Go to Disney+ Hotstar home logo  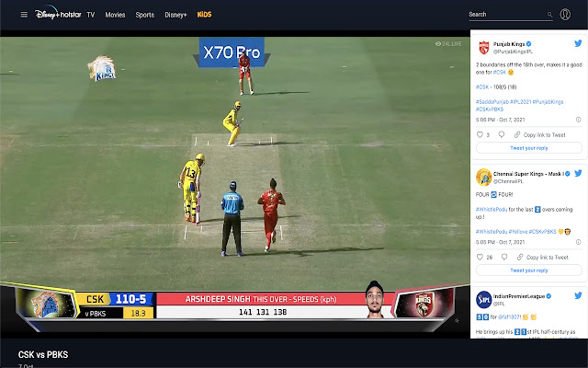tap(58, 13)
